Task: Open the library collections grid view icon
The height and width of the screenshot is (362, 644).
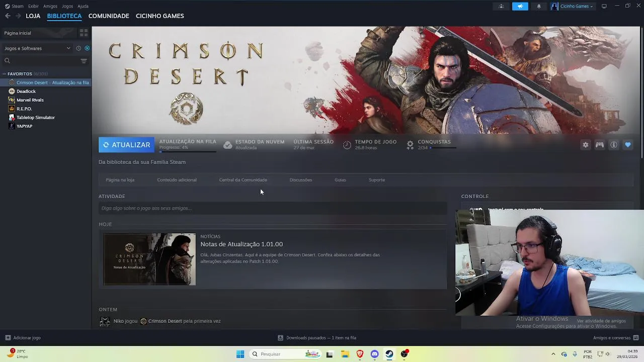Action: click(84, 33)
